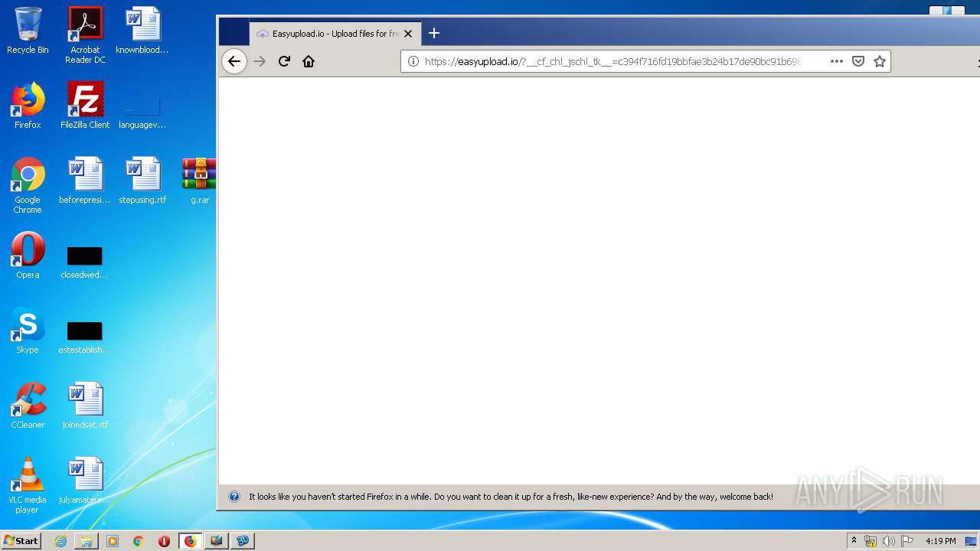
Task: Reload the current Easyupload page
Action: coord(284,61)
